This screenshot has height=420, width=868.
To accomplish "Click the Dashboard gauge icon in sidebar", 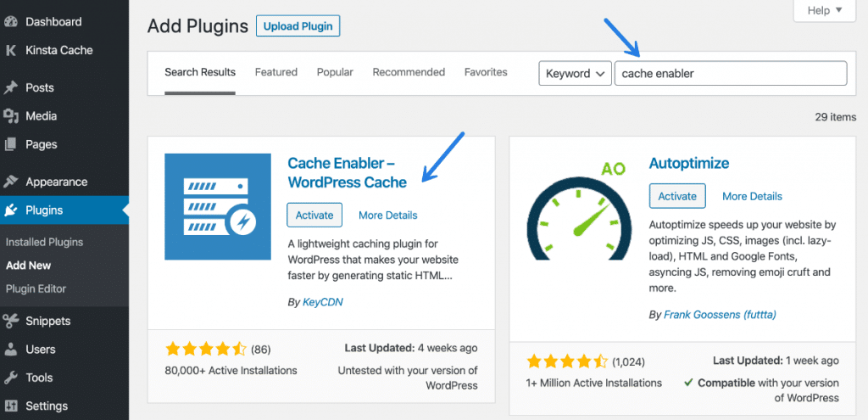I will (10, 22).
